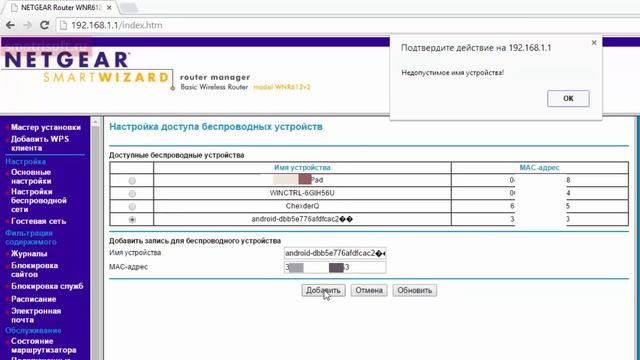640x360 pixels.
Task: Open Состояние маршрутизатора menu item
Action: tap(43, 345)
